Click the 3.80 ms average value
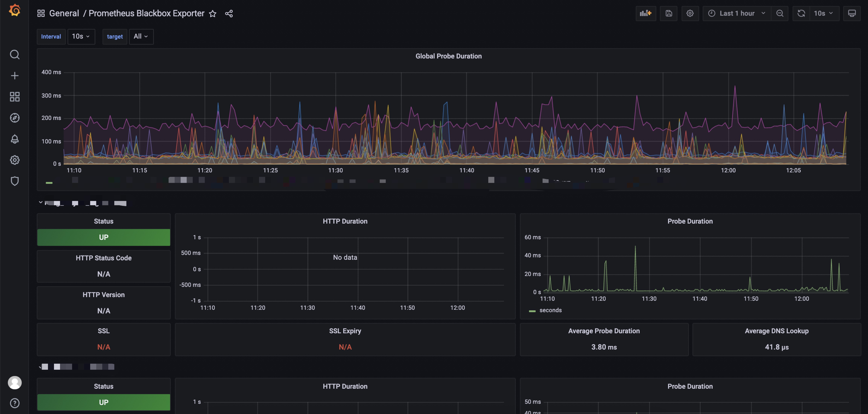Screen dimensions: 868x414 click(x=604, y=347)
